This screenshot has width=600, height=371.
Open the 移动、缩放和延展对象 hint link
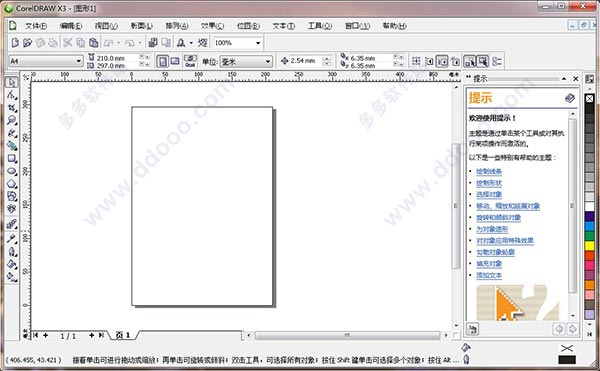coord(508,206)
